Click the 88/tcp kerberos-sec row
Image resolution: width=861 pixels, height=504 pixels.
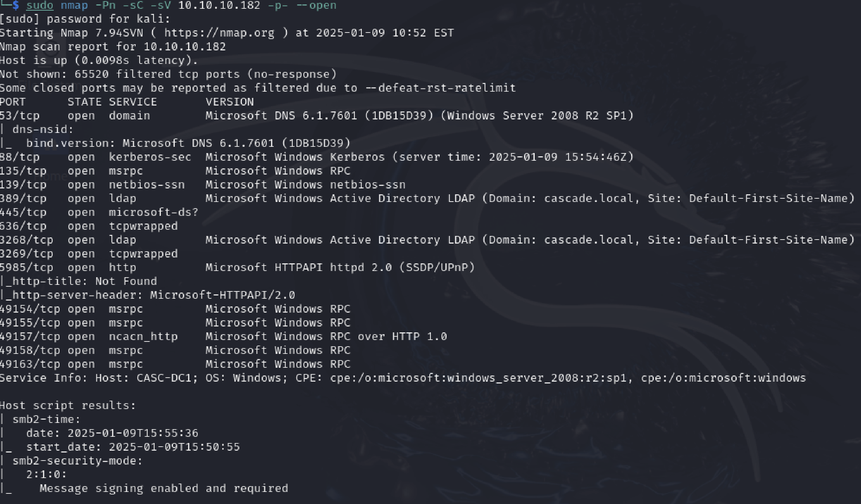pos(316,157)
